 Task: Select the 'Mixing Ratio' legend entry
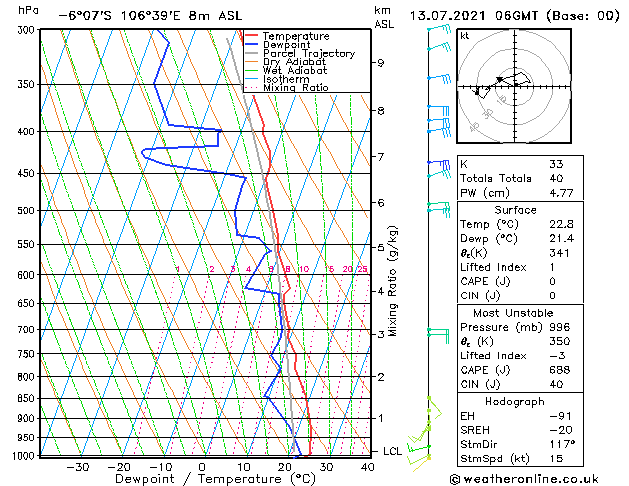(296, 87)
